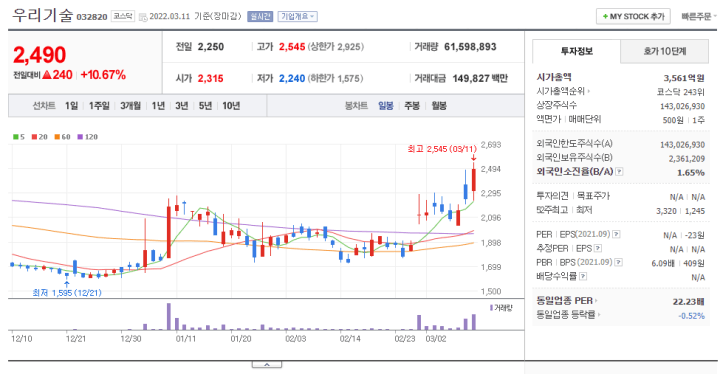The width and height of the screenshot is (720, 374).
Task: Click the purple 거래량 legend marker
Action: (x=491, y=308)
